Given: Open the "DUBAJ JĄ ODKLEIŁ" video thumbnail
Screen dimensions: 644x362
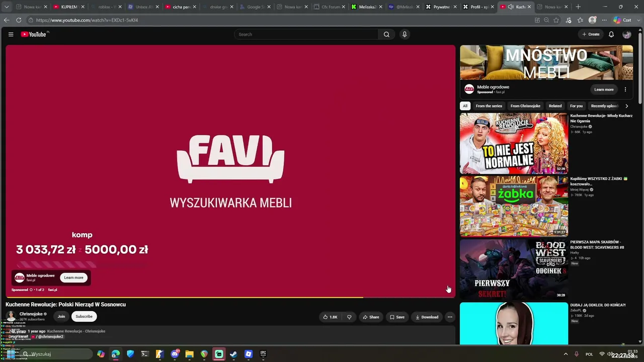Looking at the screenshot, I should point(514,324).
